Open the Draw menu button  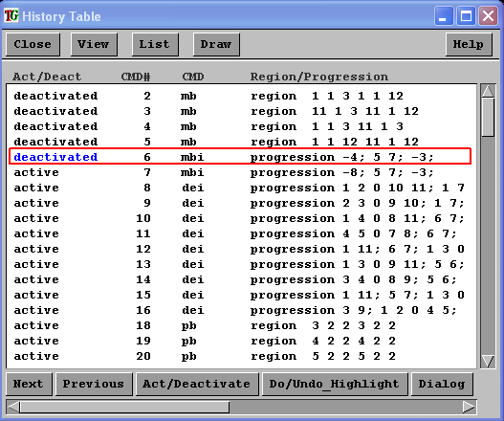[x=216, y=44]
